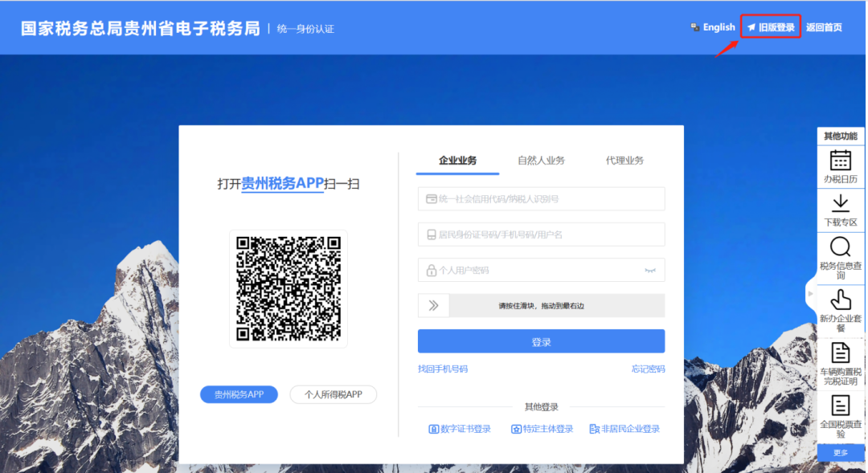Click the 其他登录 label
Viewport: 868px width, 473px height.
[541, 407]
